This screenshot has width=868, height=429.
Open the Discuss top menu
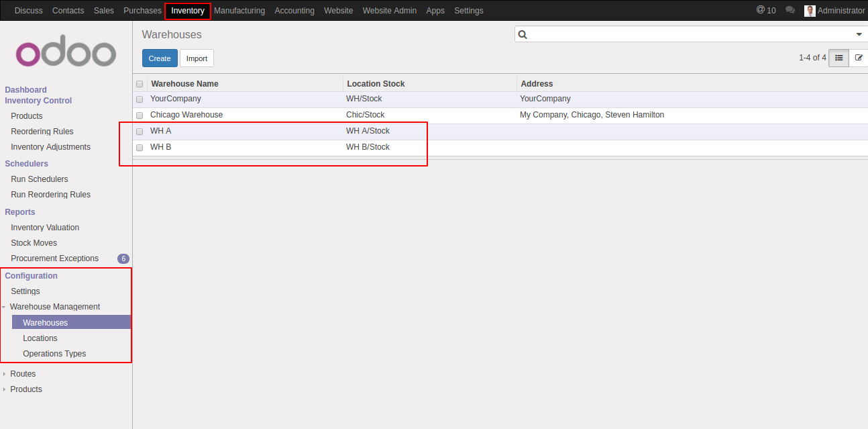28,11
